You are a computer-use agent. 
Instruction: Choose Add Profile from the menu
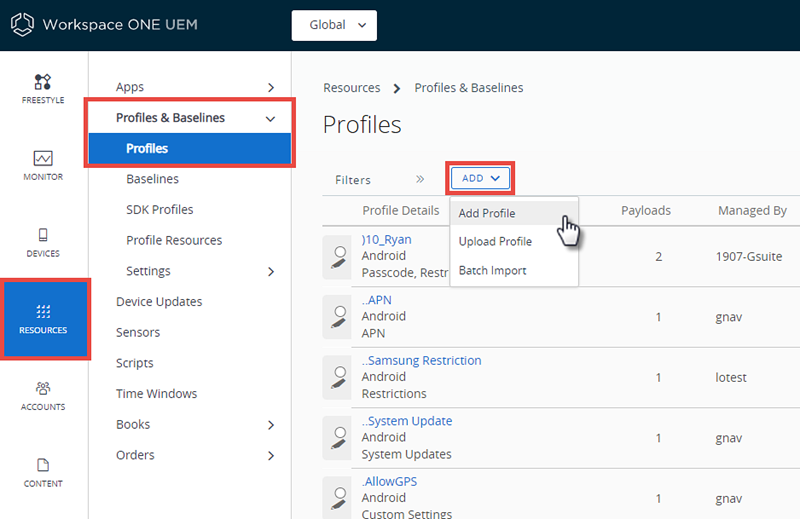click(x=514, y=213)
